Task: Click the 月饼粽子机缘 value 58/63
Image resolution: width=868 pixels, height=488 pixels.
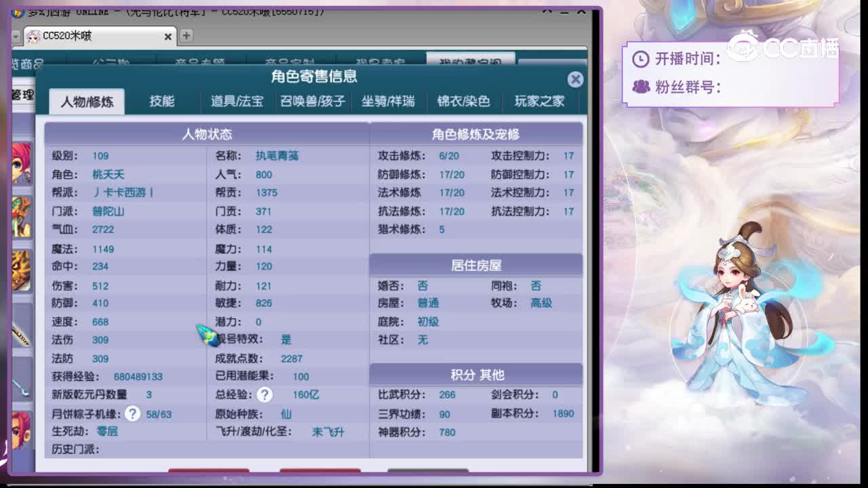Action: [159, 414]
